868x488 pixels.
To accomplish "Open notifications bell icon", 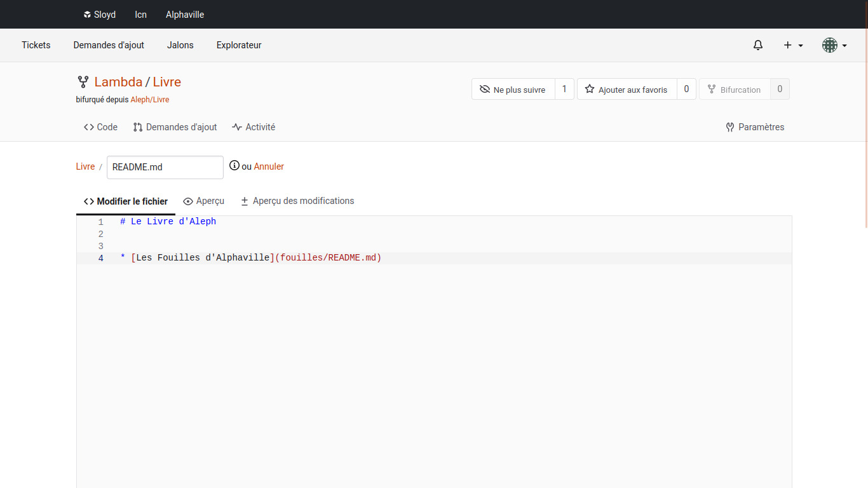I will coord(758,45).
